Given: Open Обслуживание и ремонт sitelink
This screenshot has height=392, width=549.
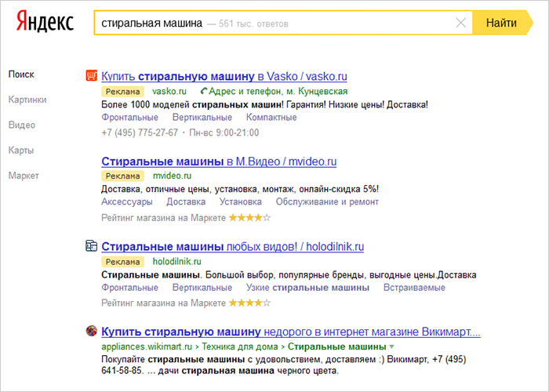Looking at the screenshot, I should pyautogui.click(x=327, y=202).
